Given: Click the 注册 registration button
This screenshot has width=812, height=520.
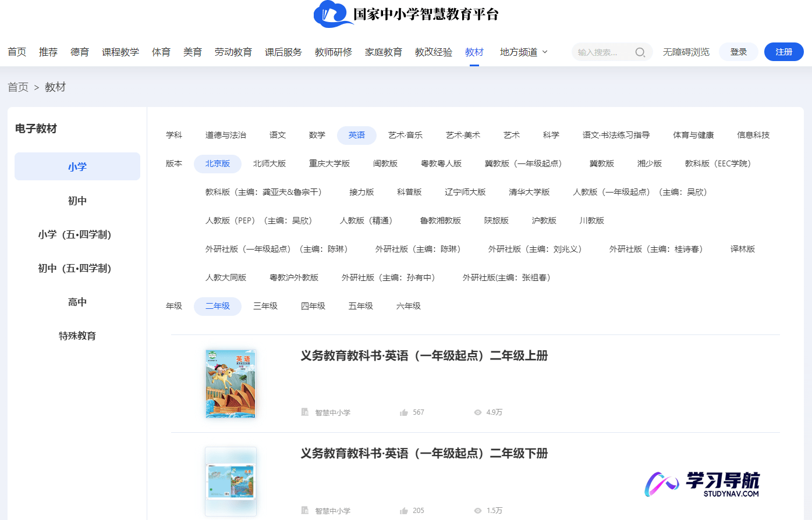Looking at the screenshot, I should pos(783,51).
